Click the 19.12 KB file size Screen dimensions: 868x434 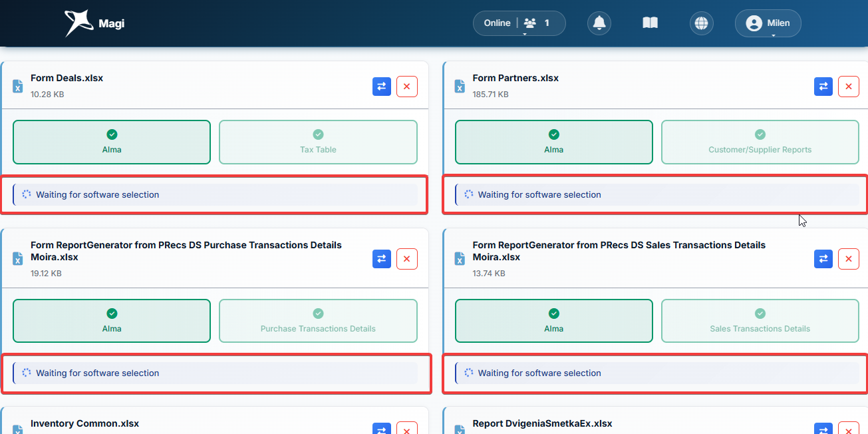coord(46,274)
